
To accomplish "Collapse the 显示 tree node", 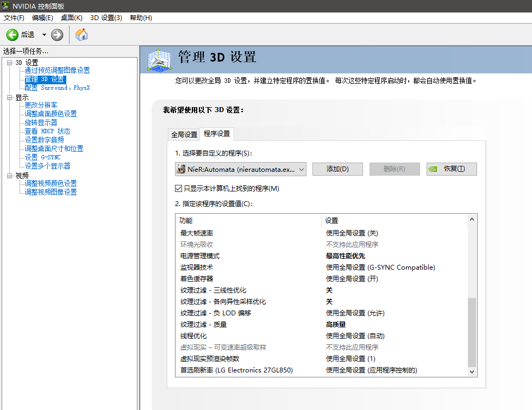I will click(9, 98).
